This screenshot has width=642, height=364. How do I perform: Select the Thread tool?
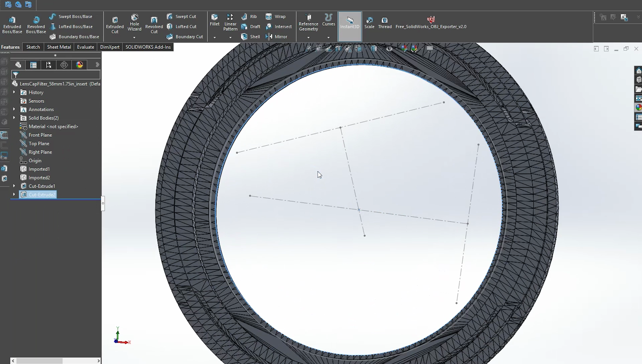point(385,23)
